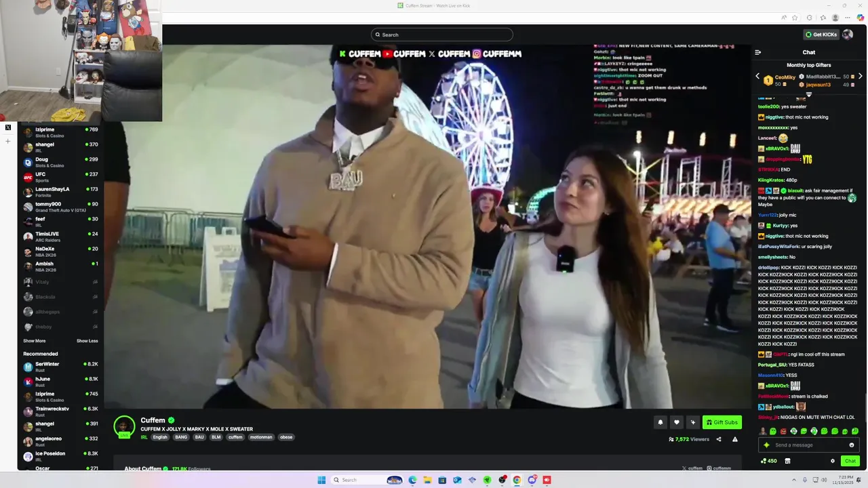Screen dimensions: 868x488
Task: Open the browser favorites list icon
Action: pyautogui.click(x=823, y=18)
